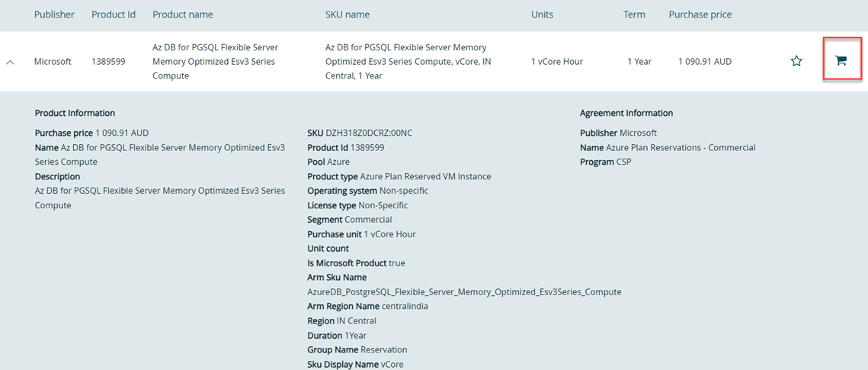Sort by the Purchase price column header

click(x=700, y=14)
